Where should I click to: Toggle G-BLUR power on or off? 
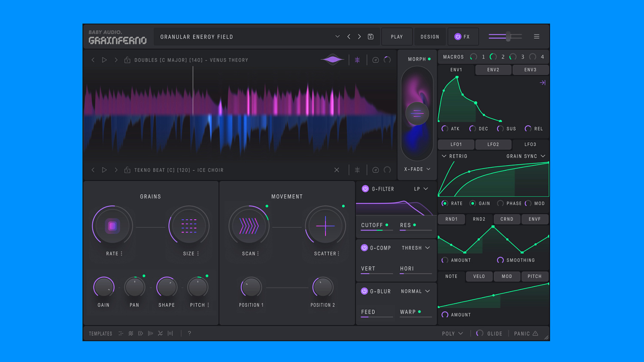[365, 291]
